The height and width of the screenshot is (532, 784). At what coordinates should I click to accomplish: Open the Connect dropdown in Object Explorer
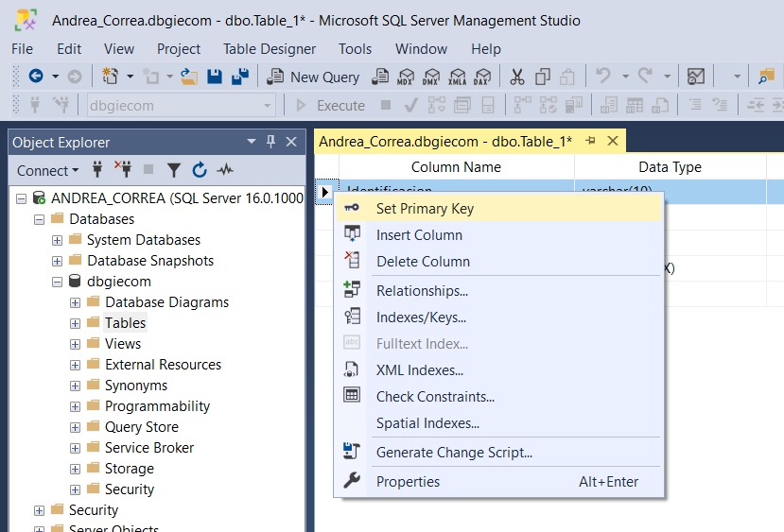[x=48, y=170]
